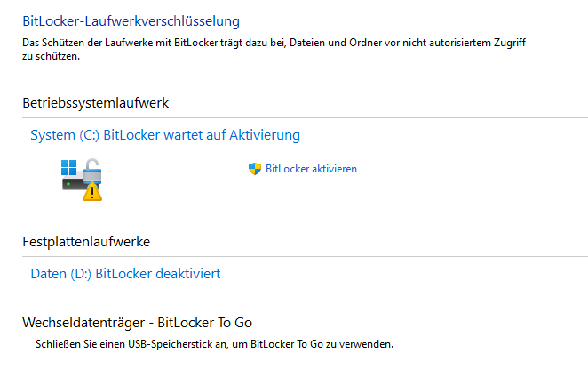Click the Betriebssystemlaufwerk section heading
The height and width of the screenshot is (377, 588).
(x=96, y=103)
